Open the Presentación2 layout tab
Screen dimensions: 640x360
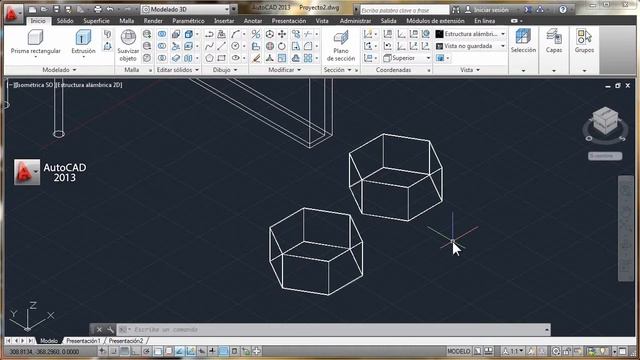pos(126,340)
